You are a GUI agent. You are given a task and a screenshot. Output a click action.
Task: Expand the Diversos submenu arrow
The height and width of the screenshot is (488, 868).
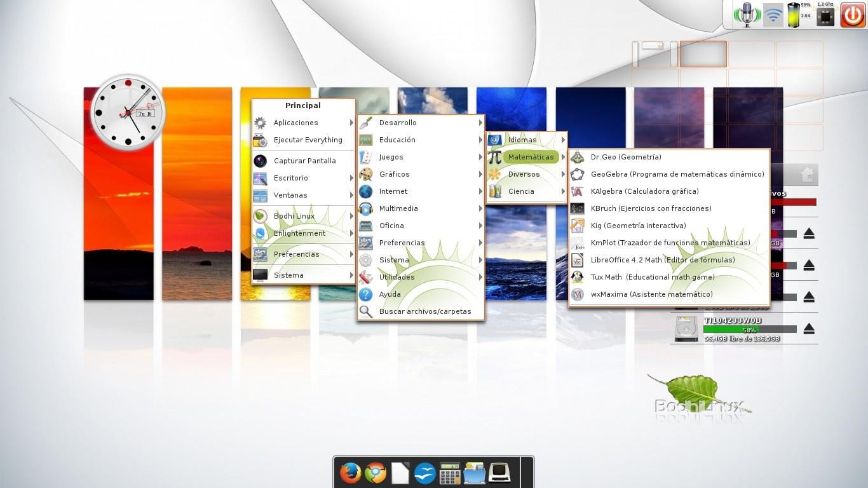click(563, 174)
